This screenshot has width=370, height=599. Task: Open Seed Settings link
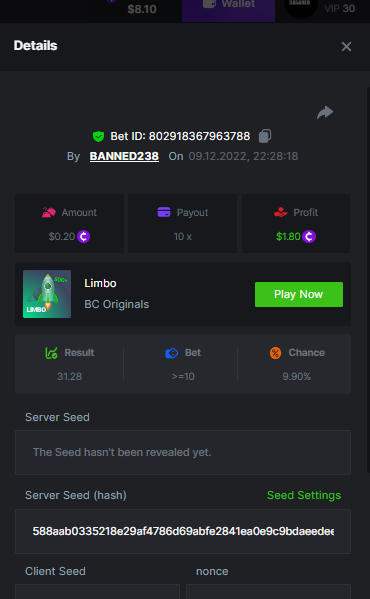[x=304, y=495]
